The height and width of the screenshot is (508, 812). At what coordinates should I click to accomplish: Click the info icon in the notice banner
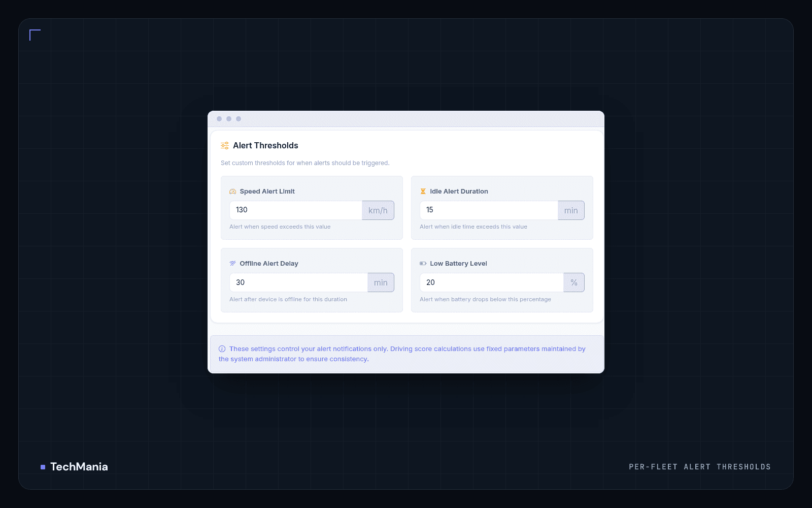point(222,349)
